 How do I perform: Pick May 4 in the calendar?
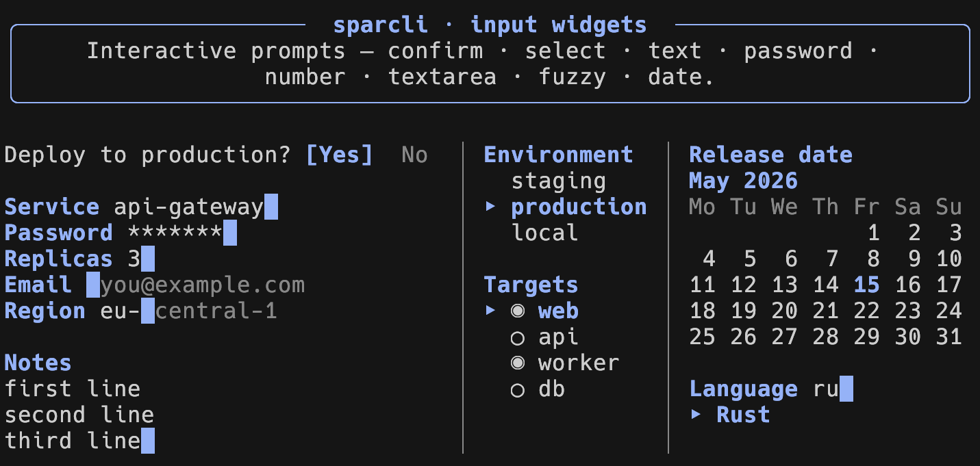tap(709, 259)
